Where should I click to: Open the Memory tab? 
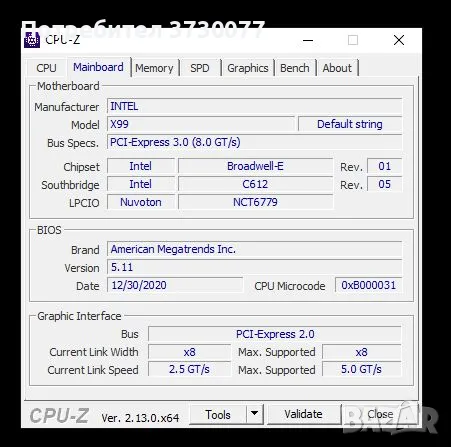(x=154, y=68)
